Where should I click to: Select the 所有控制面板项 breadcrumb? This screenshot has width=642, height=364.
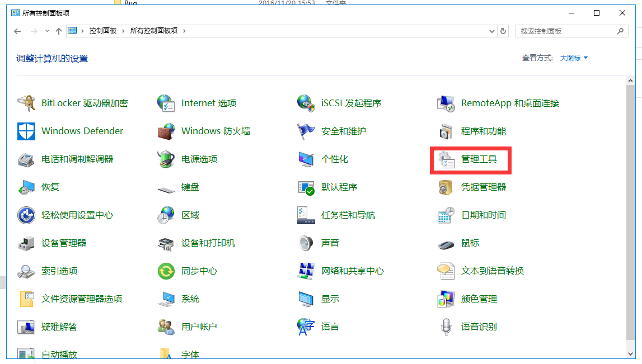click(x=154, y=31)
